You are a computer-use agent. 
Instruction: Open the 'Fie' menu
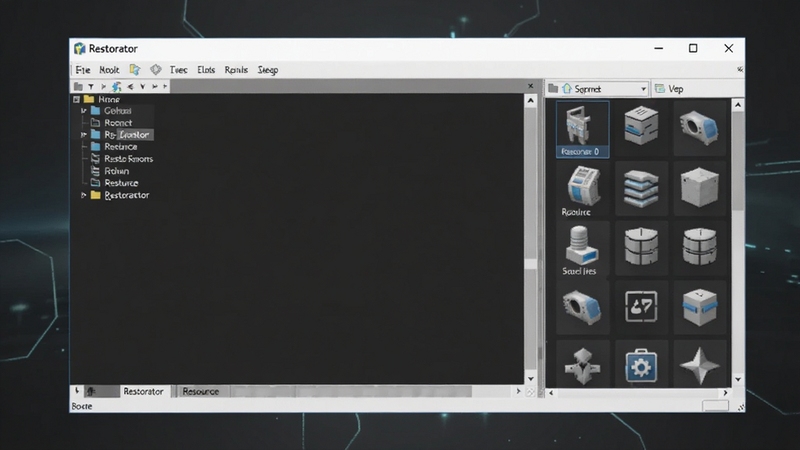coord(83,70)
